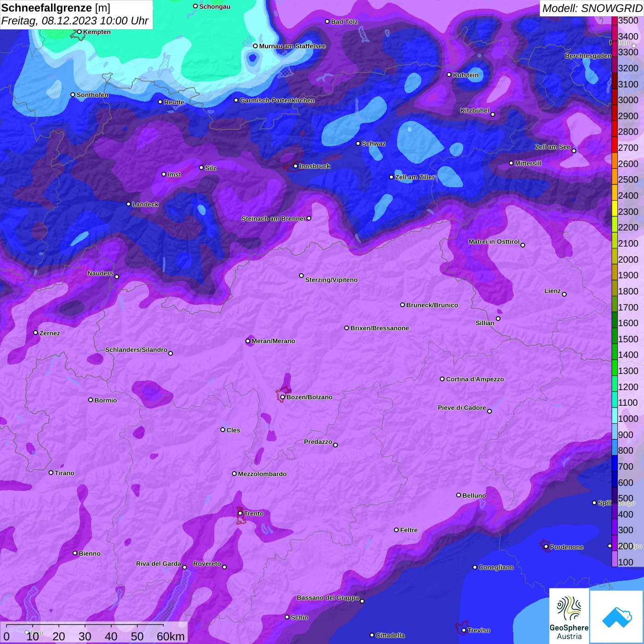Click the Cortina d'Ampezzo location dot
This screenshot has width=644, height=644.
442,379
